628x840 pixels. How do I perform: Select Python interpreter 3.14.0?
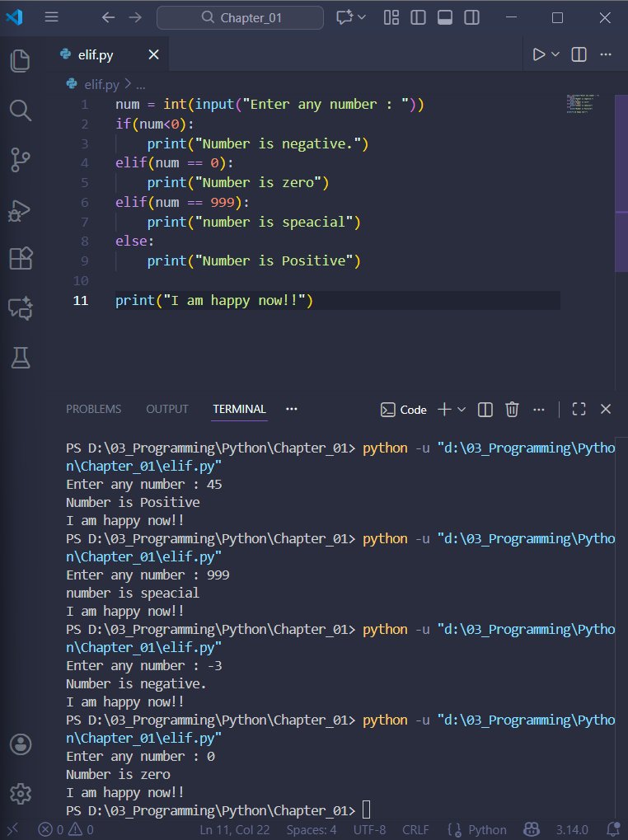tap(571, 830)
